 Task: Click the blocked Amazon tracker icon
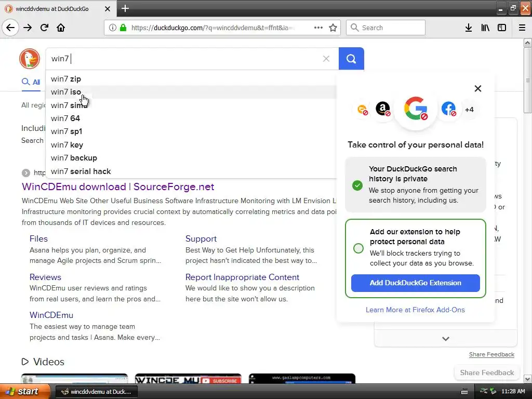tap(383, 109)
